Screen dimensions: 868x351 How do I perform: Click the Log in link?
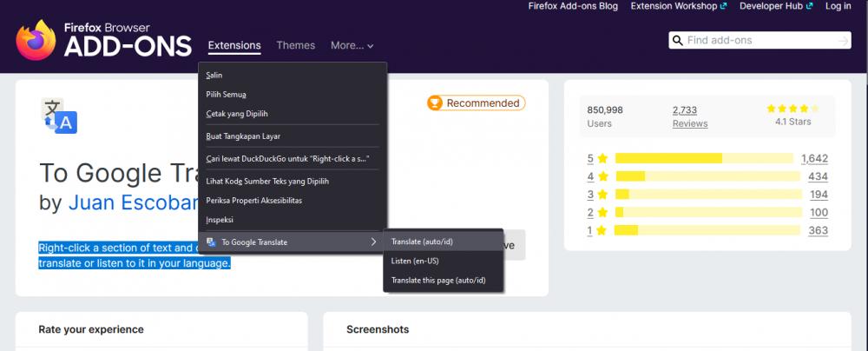(838, 6)
